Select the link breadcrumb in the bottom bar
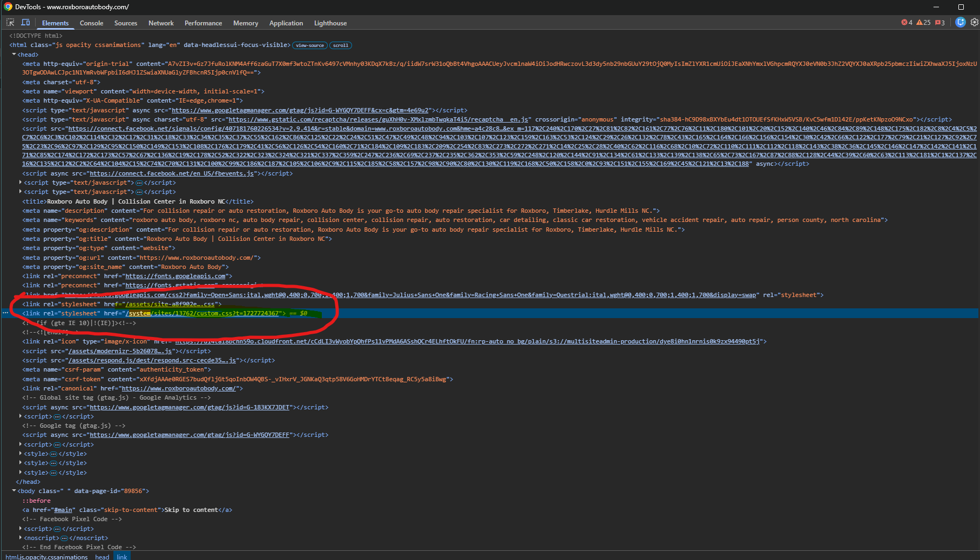The height and width of the screenshot is (560, 980). (122, 557)
